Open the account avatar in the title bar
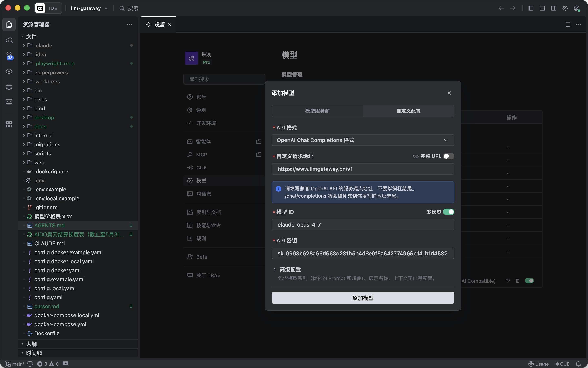The image size is (588, 368). pos(577,8)
